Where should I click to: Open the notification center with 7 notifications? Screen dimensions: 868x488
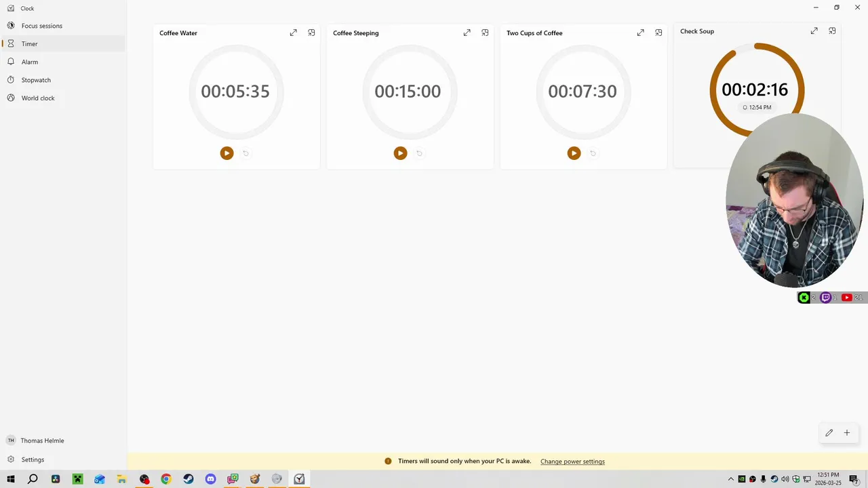click(x=854, y=479)
